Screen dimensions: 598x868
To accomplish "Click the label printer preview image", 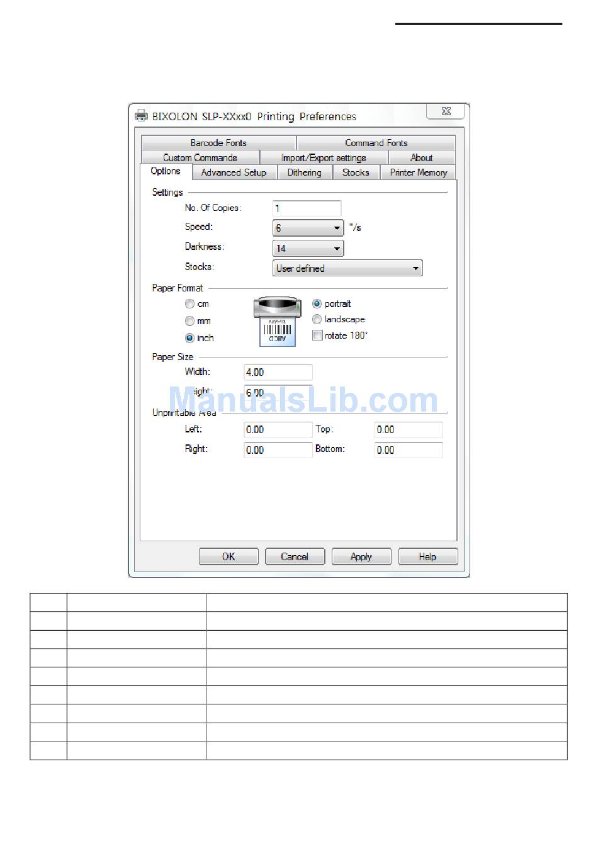I will [277, 322].
